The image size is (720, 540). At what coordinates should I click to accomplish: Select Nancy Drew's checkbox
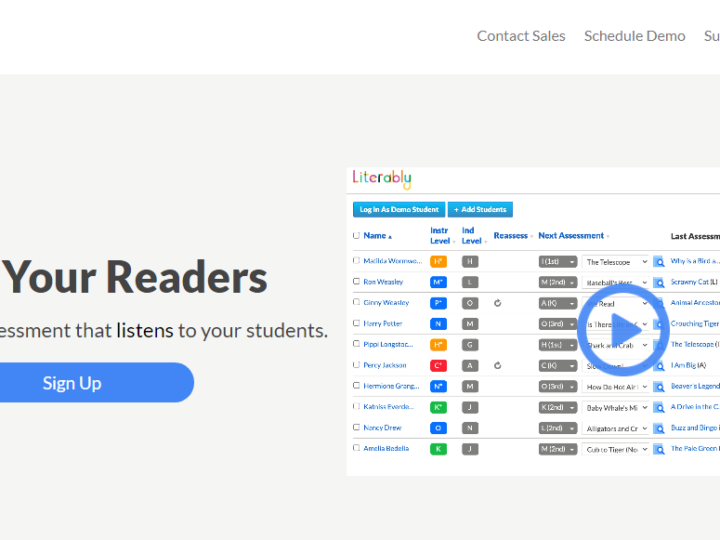click(x=356, y=427)
